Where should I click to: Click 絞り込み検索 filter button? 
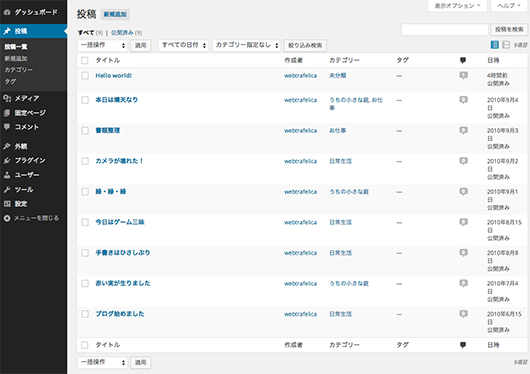pyautogui.click(x=305, y=45)
